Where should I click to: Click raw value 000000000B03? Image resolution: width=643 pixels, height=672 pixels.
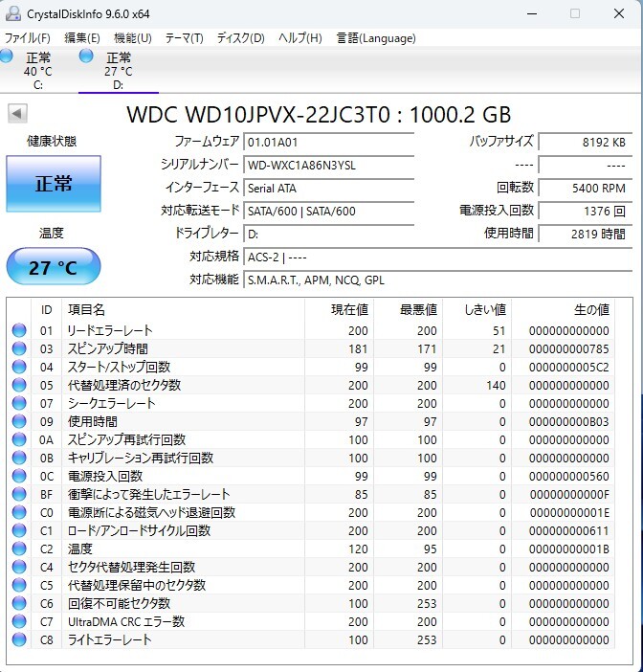(569, 422)
